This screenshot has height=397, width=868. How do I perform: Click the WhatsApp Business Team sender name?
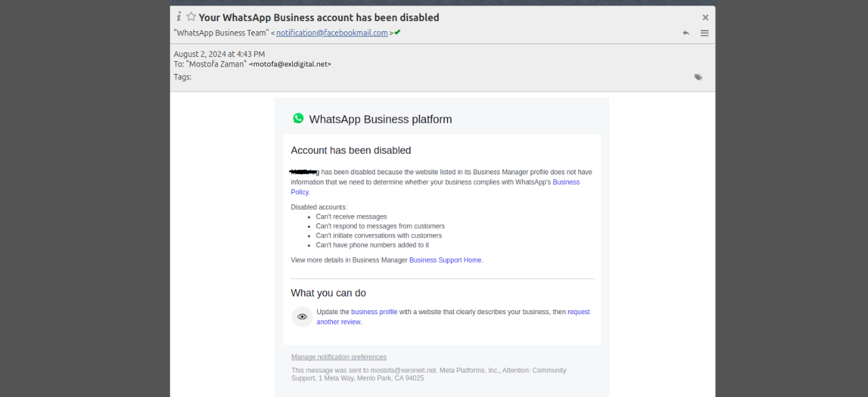(220, 33)
